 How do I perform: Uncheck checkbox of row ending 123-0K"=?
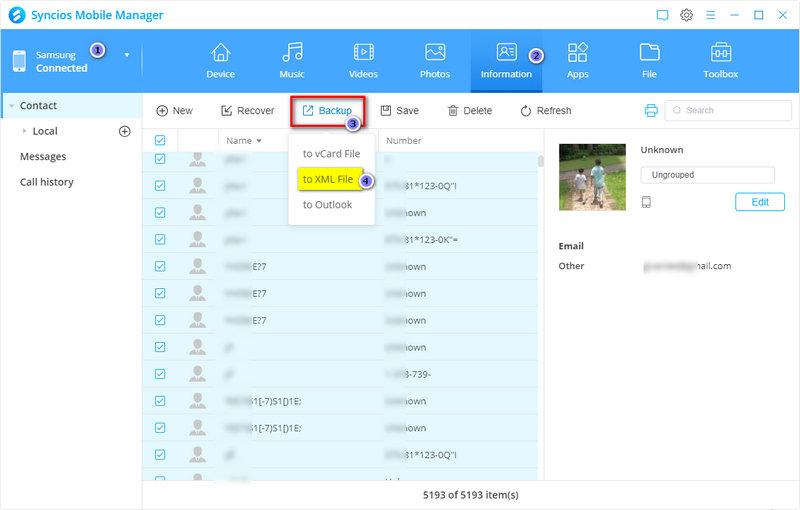(160, 239)
